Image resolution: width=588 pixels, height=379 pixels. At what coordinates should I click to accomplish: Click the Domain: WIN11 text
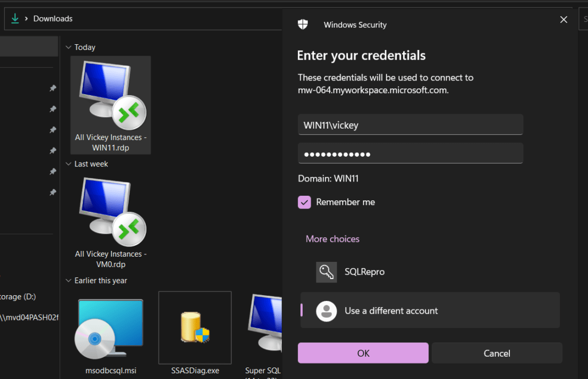(x=328, y=179)
